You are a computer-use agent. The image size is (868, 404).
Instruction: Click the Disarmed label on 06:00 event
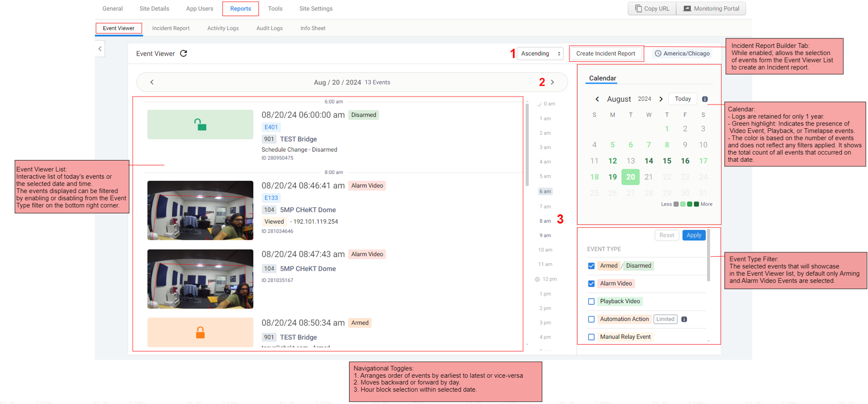coord(364,115)
